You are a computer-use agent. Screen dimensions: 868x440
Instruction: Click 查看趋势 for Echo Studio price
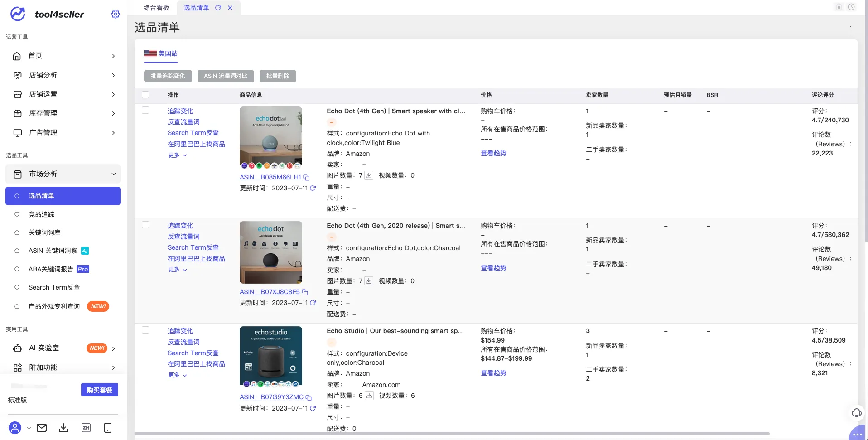493,373
